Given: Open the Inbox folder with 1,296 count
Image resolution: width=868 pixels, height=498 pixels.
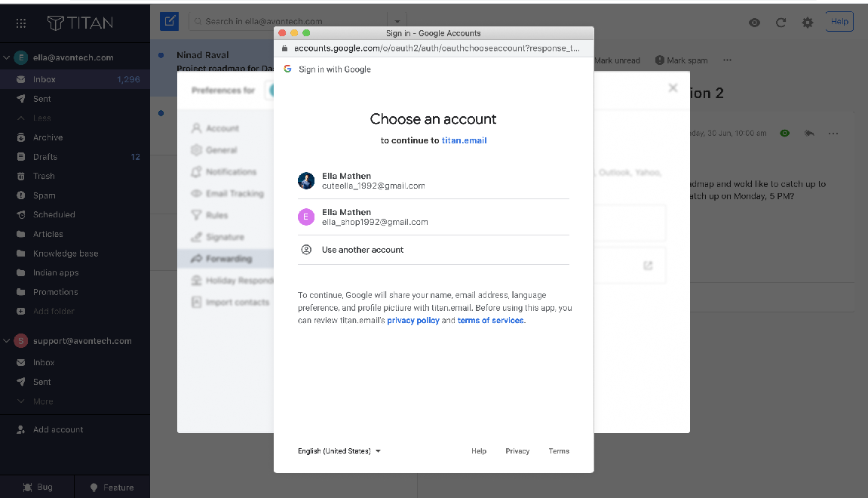Looking at the screenshot, I should pyautogui.click(x=75, y=79).
